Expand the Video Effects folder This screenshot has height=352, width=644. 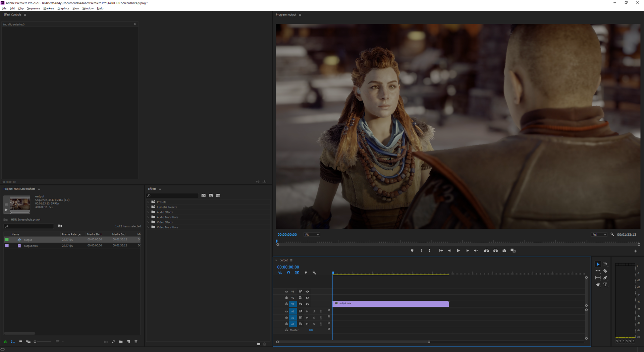(x=148, y=222)
